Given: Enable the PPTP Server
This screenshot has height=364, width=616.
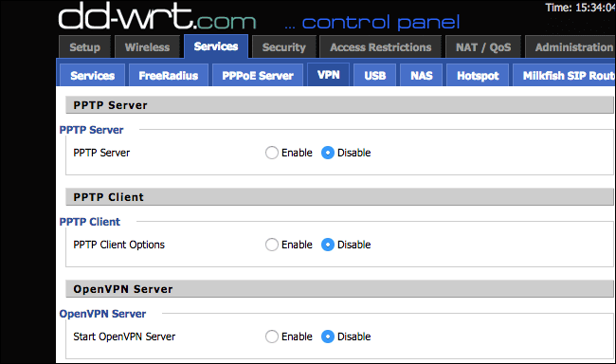Looking at the screenshot, I should click(x=271, y=153).
